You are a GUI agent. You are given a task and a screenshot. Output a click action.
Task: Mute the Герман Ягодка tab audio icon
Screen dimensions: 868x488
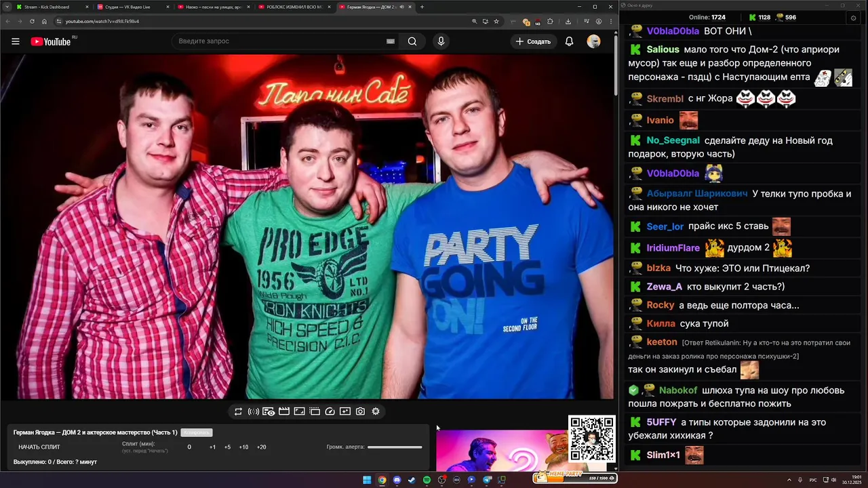click(x=401, y=7)
